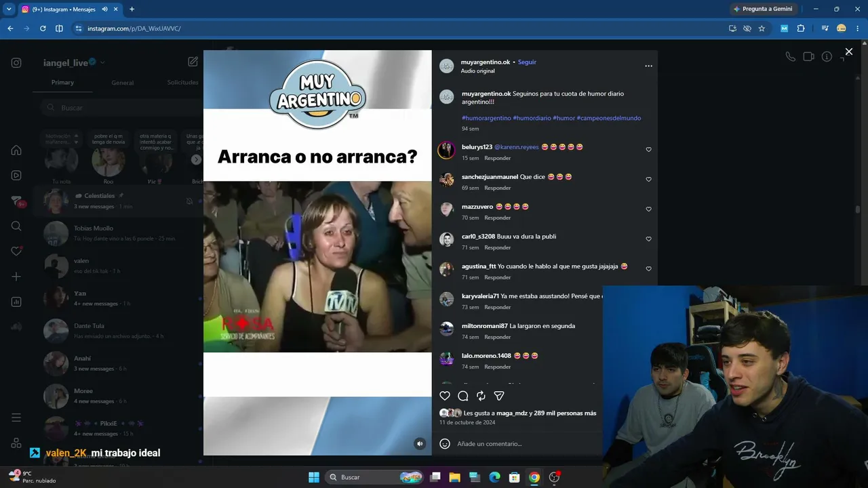Click the compose new message icon
Viewport: 868px width, 488px height.
click(193, 62)
